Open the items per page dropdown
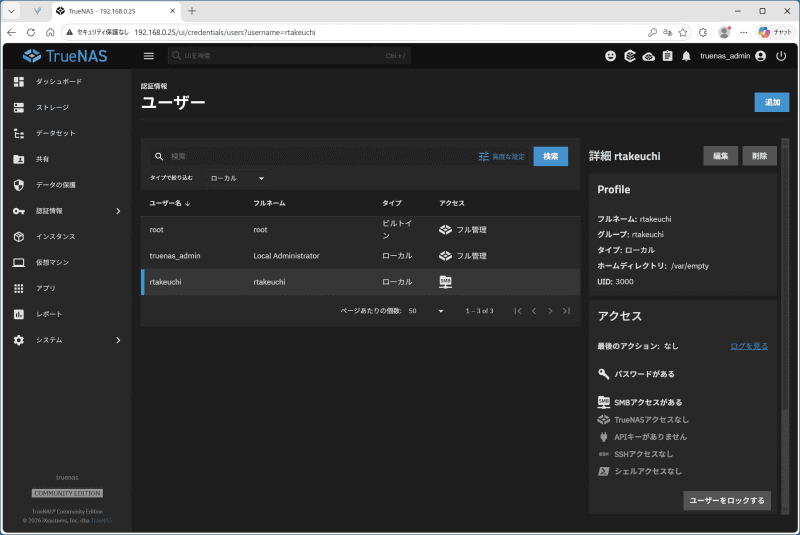800x535 pixels. click(426, 311)
